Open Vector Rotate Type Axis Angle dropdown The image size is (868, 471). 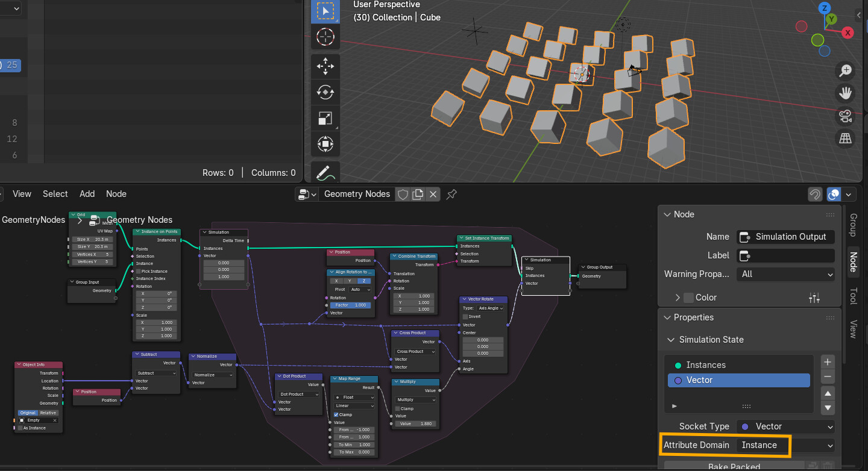tap(490, 308)
